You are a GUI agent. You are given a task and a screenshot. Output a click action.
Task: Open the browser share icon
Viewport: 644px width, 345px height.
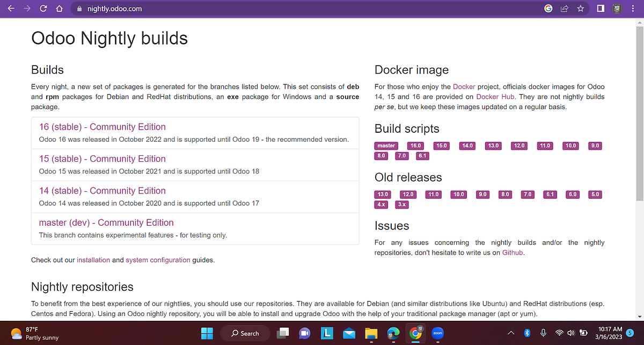tap(564, 9)
